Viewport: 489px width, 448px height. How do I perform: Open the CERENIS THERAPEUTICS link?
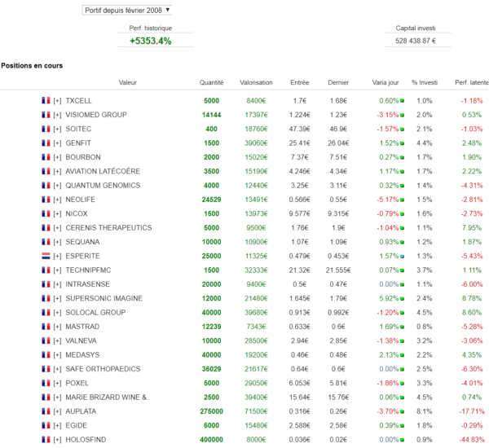point(108,228)
